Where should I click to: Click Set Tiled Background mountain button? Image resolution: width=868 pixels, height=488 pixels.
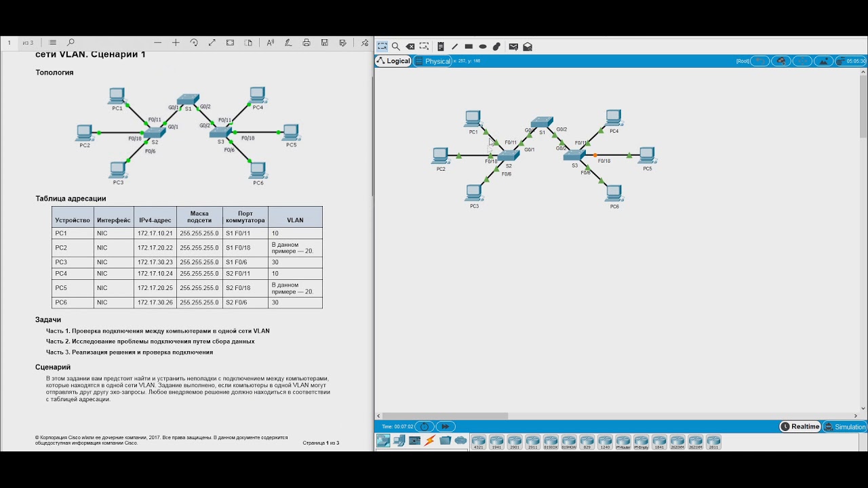[x=824, y=61]
